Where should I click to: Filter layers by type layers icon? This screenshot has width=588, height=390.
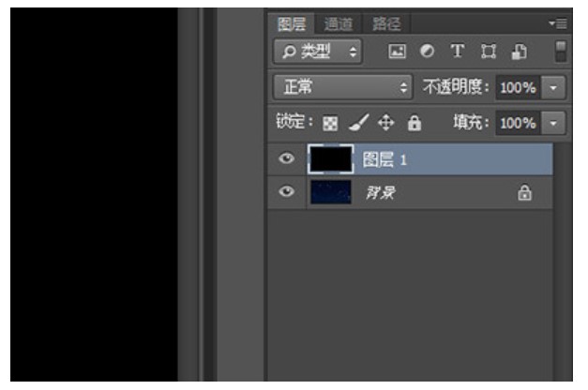457,51
